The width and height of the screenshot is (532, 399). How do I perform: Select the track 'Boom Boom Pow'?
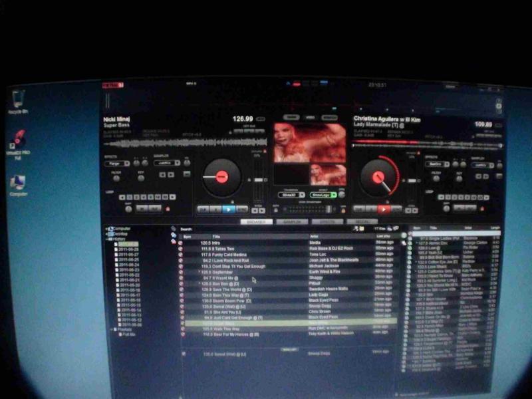coord(288,301)
